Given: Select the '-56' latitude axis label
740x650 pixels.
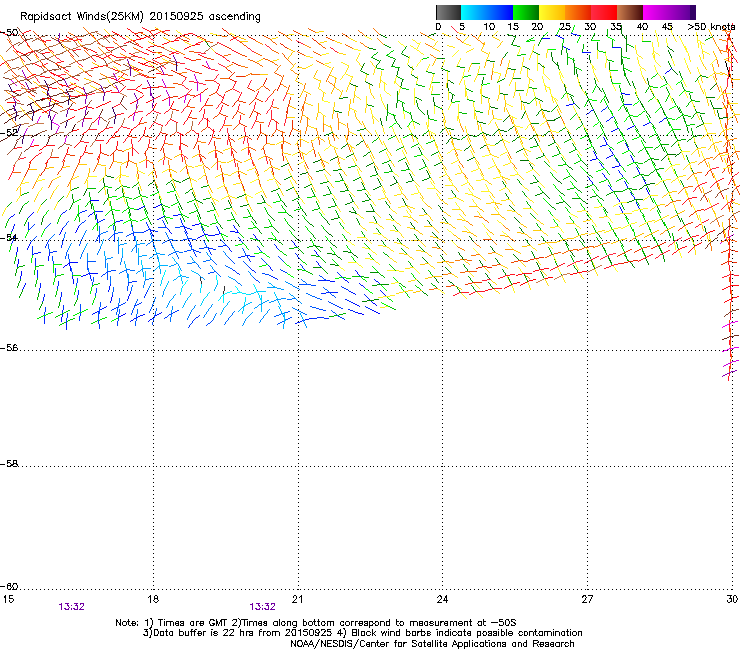Looking at the screenshot, I should (x=9, y=348).
